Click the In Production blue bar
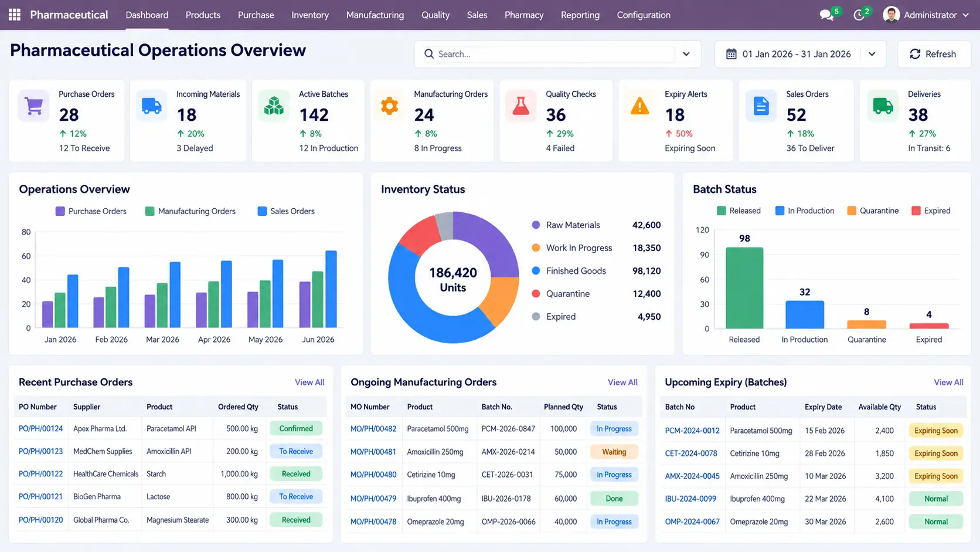 click(x=805, y=314)
